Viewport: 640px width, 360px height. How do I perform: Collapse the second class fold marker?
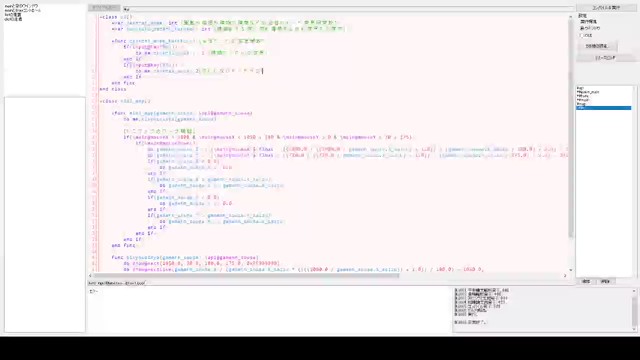[101, 101]
